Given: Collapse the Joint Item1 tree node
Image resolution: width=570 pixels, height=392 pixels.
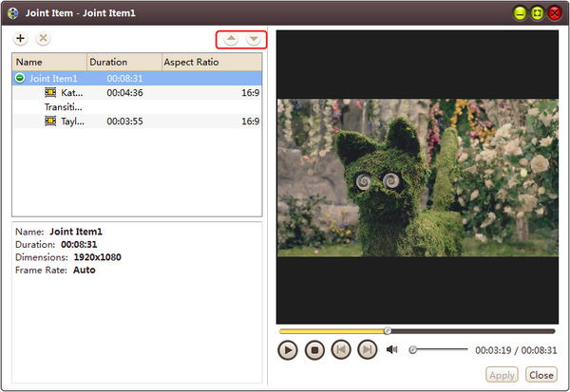Looking at the screenshot, I should click(x=20, y=79).
